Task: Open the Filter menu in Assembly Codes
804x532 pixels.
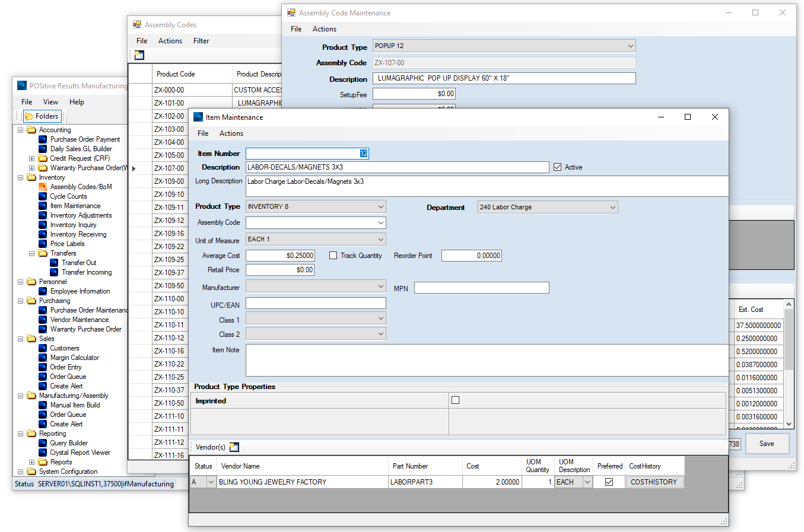Action: 201,41
